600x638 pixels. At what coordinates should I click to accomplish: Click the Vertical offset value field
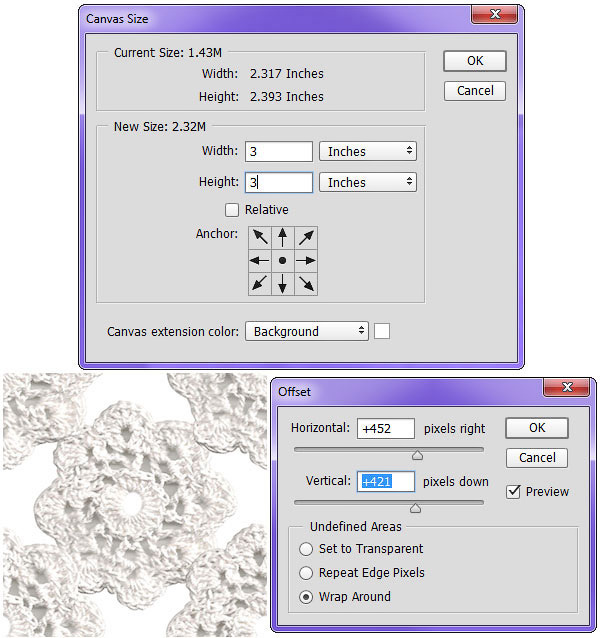[x=386, y=482]
